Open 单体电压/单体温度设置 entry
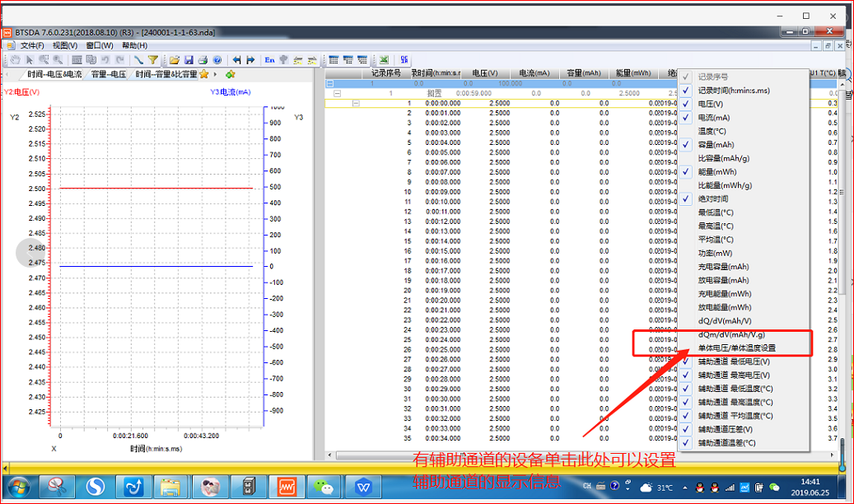854x504 pixels. 743,348
